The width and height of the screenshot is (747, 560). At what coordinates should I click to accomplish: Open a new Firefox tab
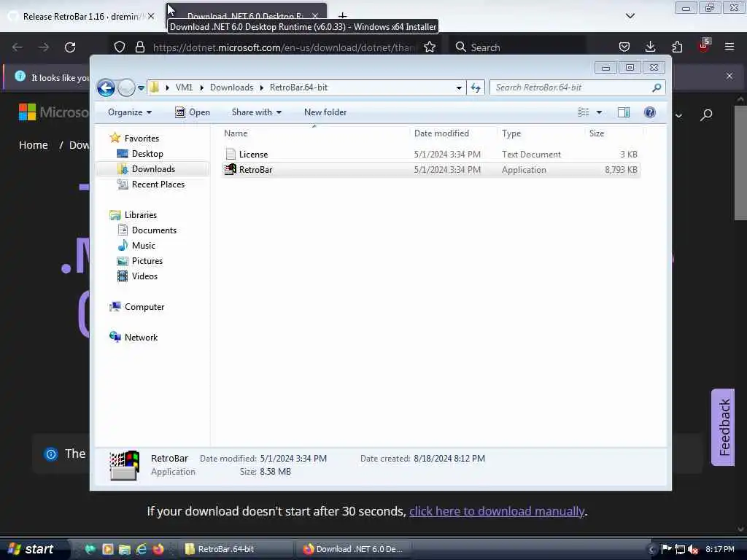click(343, 17)
